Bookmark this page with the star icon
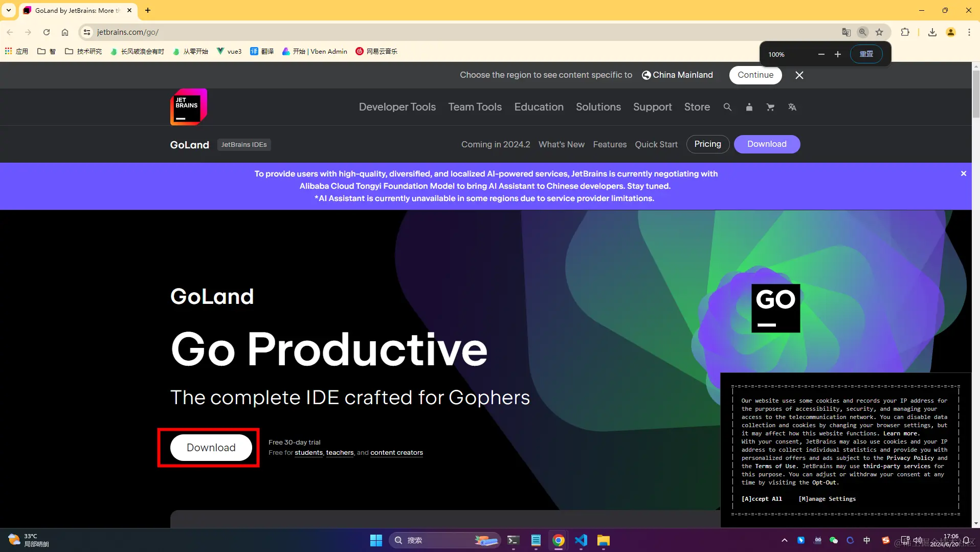980x552 pixels. (x=879, y=32)
